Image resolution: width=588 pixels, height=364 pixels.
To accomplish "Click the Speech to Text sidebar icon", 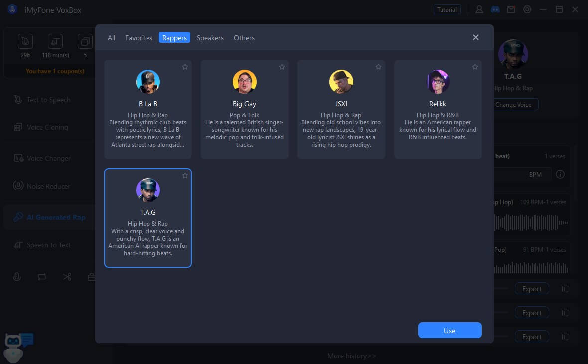I will [18, 245].
